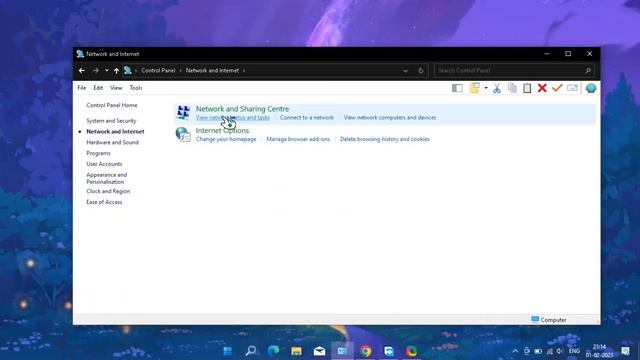The height and width of the screenshot is (360, 640).
Task: Show hidden system tray icons chevron
Action: pos(515,351)
